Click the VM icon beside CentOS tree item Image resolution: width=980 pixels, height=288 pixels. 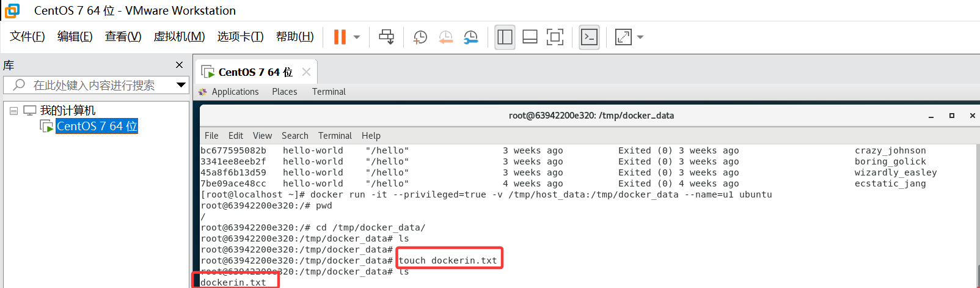point(46,126)
